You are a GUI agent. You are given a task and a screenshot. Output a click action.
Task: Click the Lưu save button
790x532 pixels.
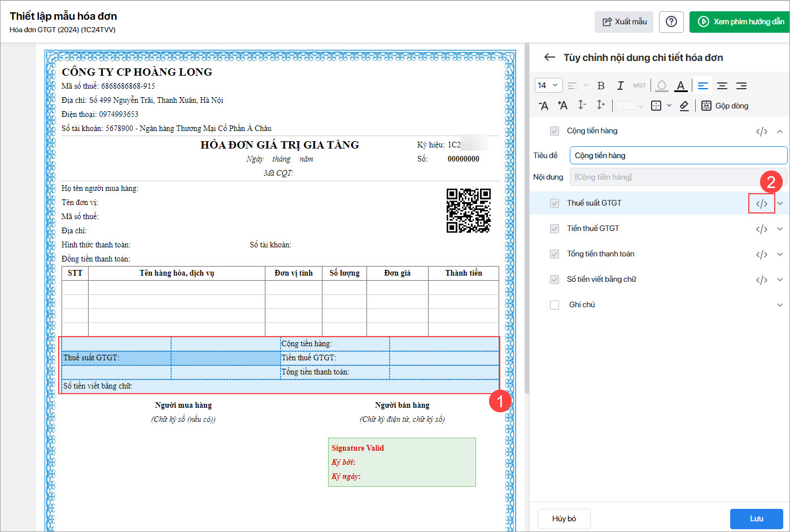pyautogui.click(x=756, y=518)
